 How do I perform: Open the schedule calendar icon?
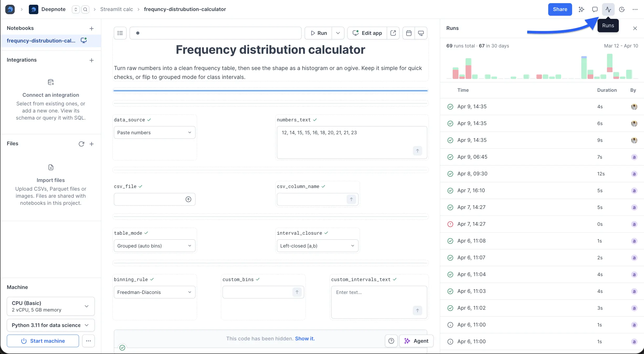(x=409, y=33)
